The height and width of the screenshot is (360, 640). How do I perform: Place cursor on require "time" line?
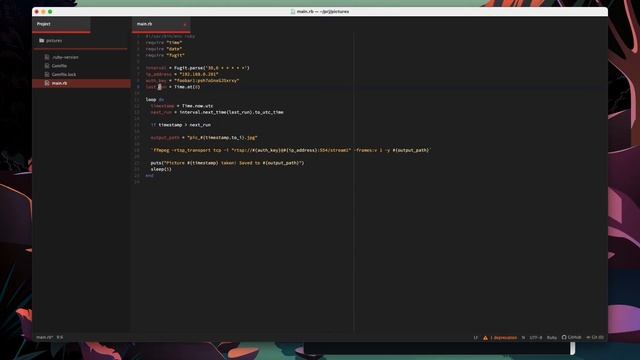point(164,42)
